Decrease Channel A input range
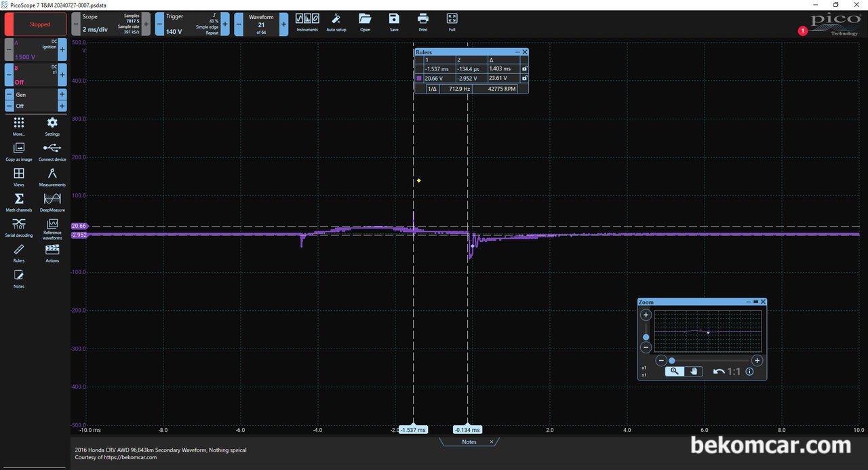The width and height of the screenshot is (868, 470). click(9, 50)
